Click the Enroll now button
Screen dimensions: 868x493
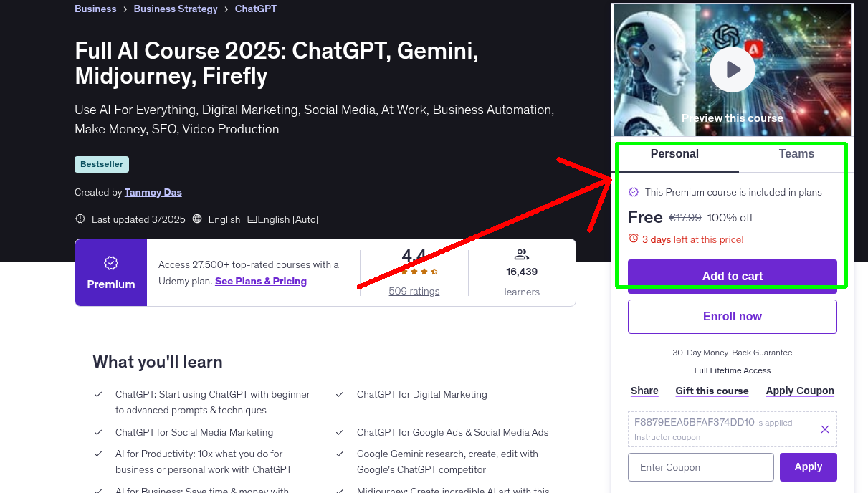pos(732,316)
